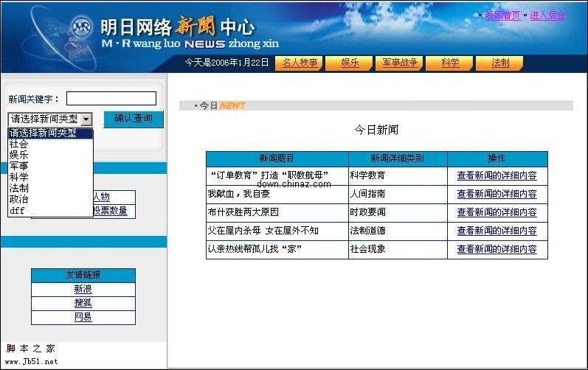Click the 友情链接 panel header

tap(83, 275)
